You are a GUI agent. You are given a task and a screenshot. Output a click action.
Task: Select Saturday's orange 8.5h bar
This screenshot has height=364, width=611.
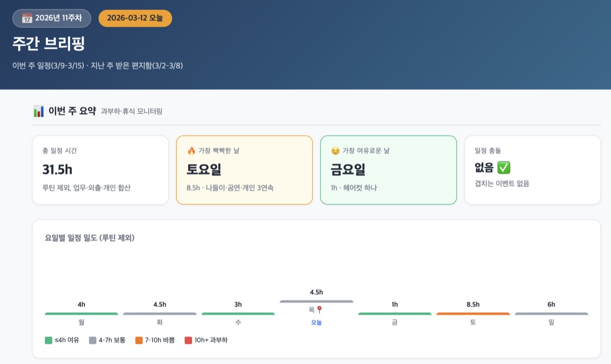[473, 314]
